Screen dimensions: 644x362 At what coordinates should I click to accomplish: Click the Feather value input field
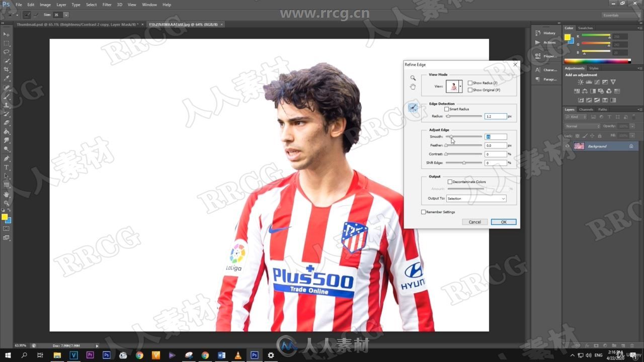(x=496, y=145)
